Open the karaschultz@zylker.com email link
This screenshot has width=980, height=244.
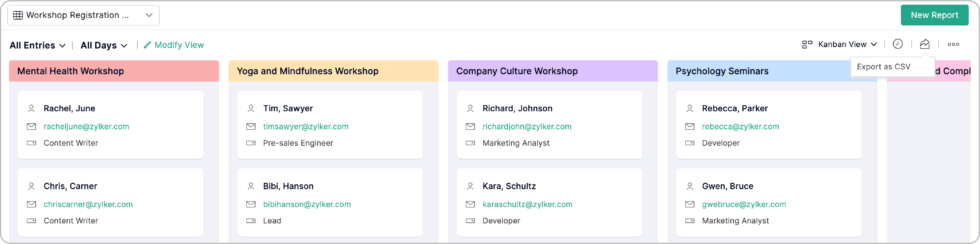click(527, 204)
